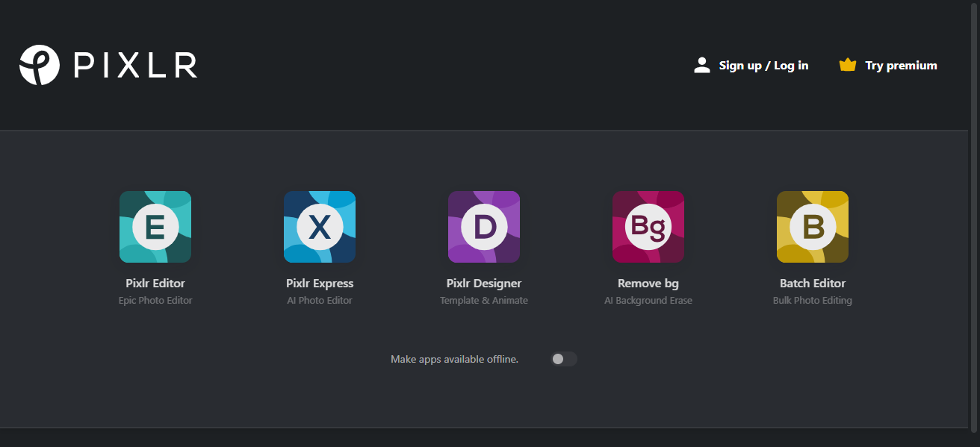Viewport: 980px width, 447px height.
Task: Click the Try premium link
Action: point(901,66)
